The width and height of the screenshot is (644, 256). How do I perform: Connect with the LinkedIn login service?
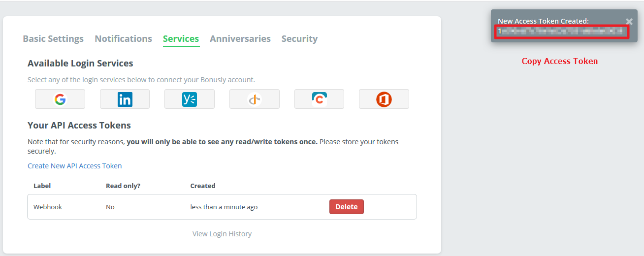(125, 99)
